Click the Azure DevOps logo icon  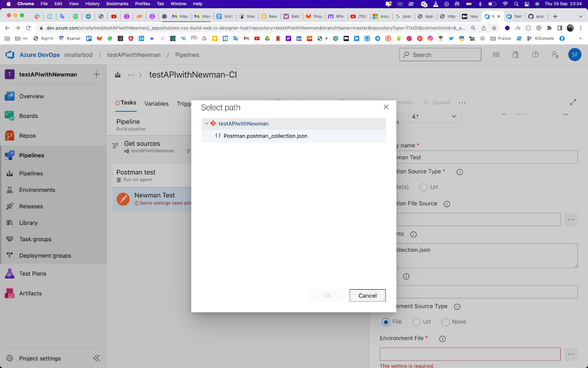[10, 55]
